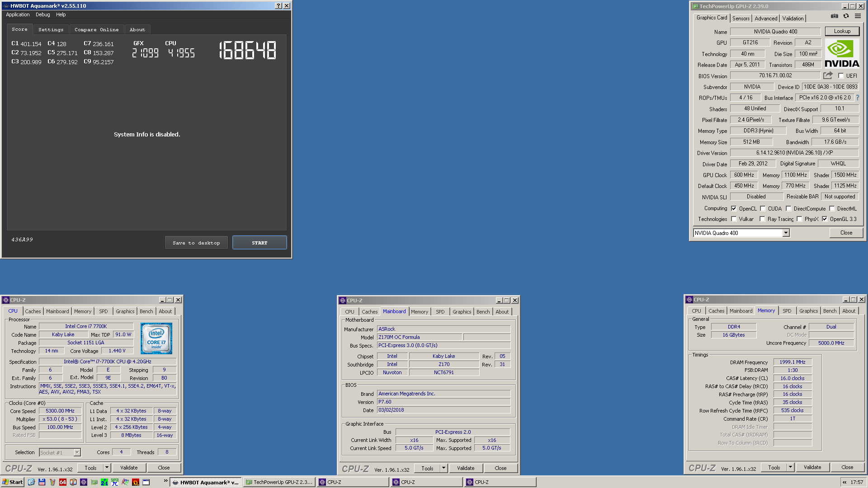Click Save to desktop button
Screen dimensions: 868x488
[196, 243]
